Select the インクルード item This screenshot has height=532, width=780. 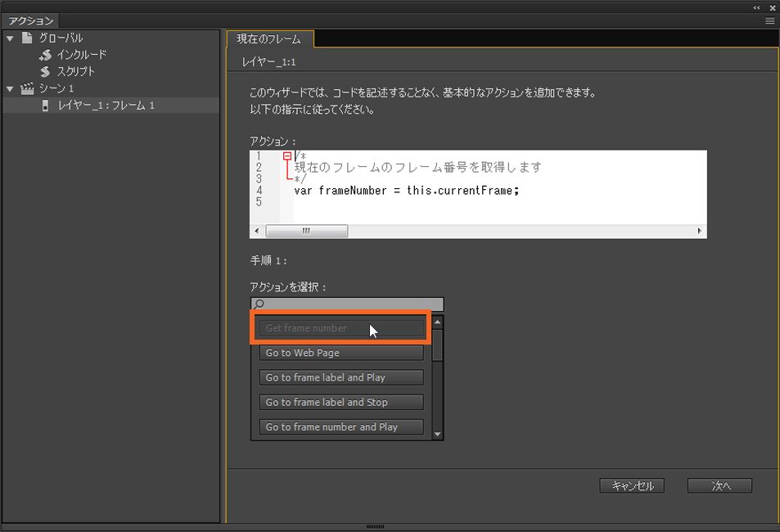[81, 55]
